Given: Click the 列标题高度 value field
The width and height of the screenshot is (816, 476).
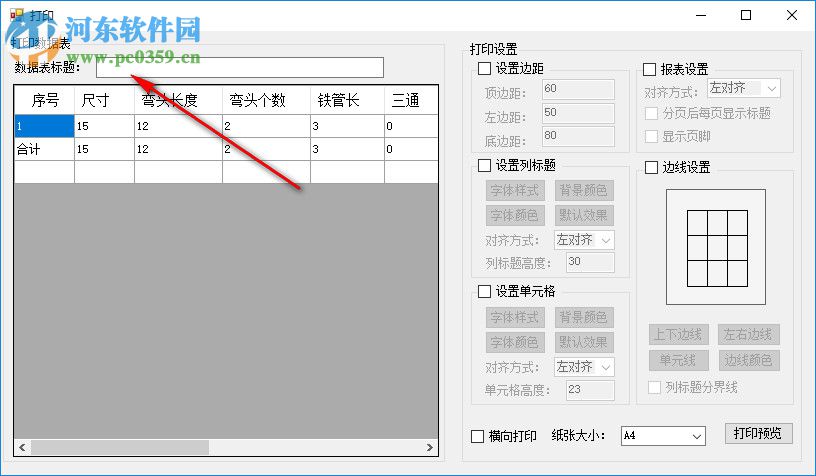Looking at the screenshot, I should (590, 263).
